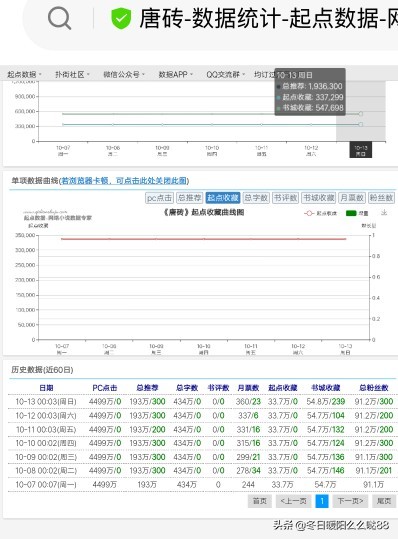This screenshot has width=398, height=539.
Task: Click the 月票数 column header
Action: (x=248, y=388)
